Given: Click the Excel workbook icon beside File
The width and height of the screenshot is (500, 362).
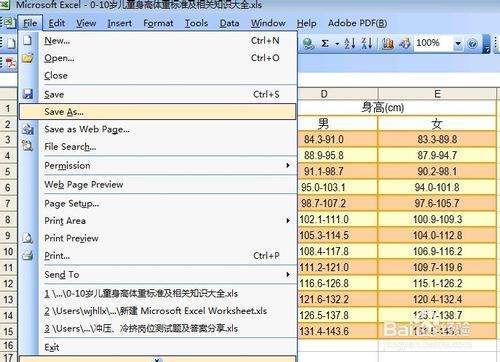Looking at the screenshot, I should [x=10, y=23].
